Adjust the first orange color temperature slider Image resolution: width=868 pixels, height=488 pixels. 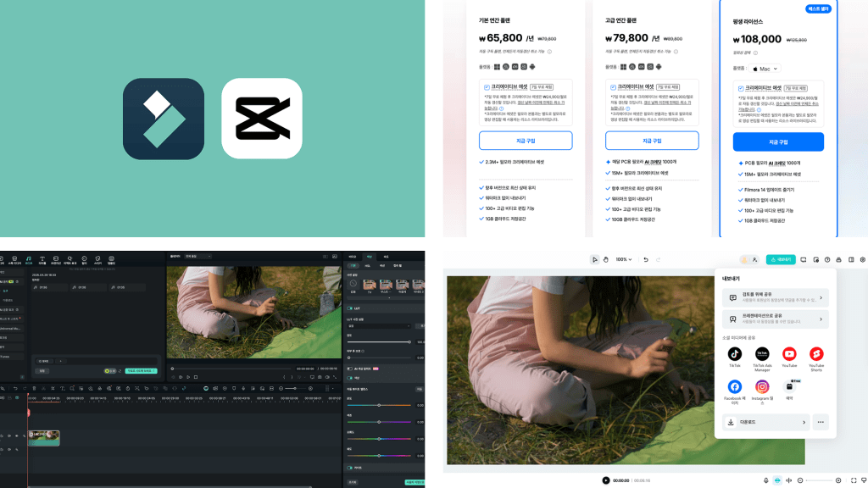379,405
